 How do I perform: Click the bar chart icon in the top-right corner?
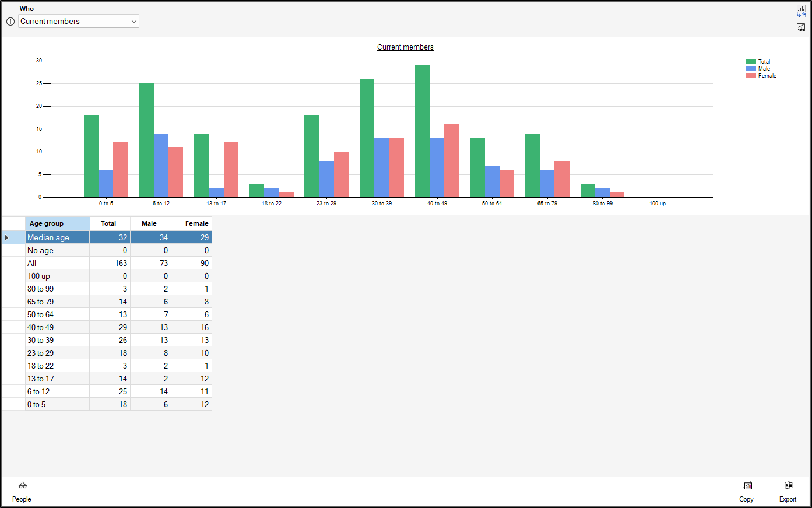(800, 9)
